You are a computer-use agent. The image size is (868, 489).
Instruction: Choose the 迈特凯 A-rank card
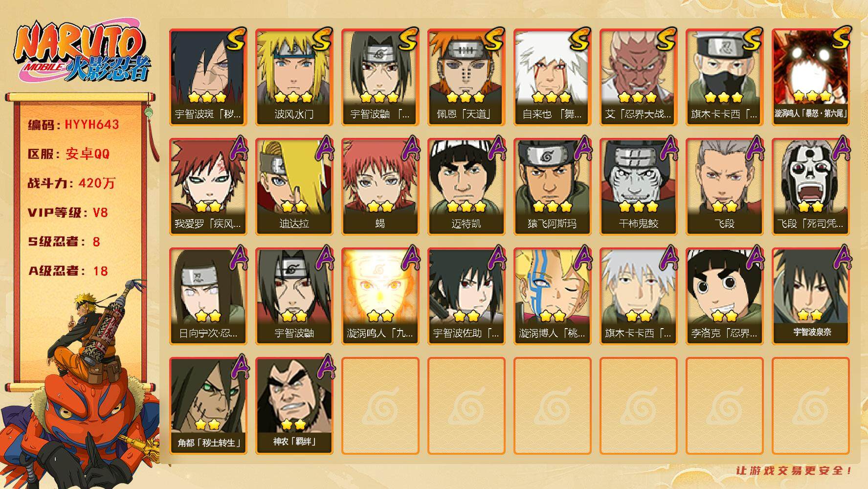(466, 187)
